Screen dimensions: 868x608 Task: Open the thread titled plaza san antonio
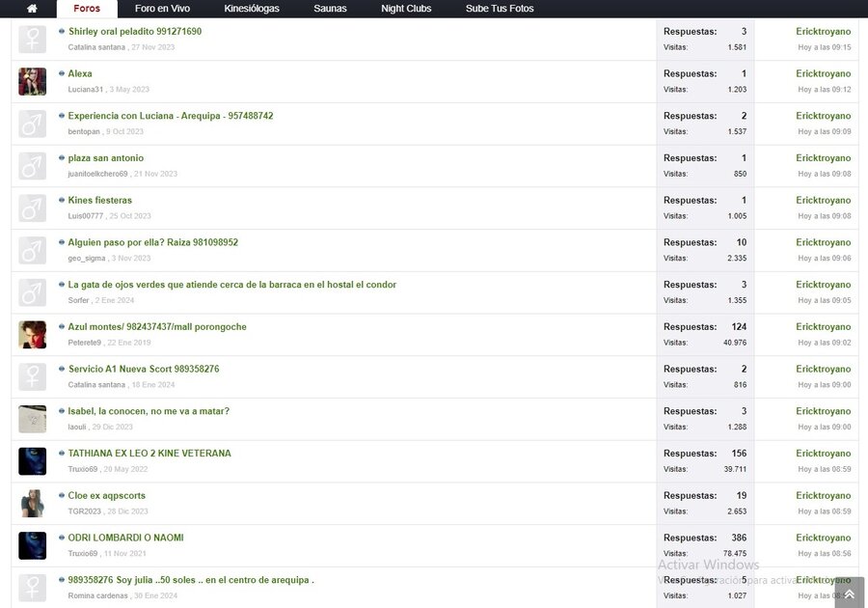(x=106, y=158)
